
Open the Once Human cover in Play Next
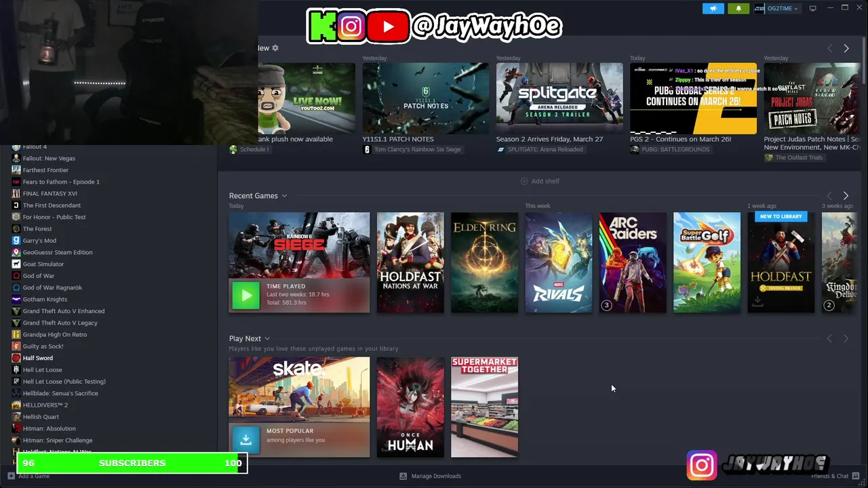coord(410,407)
